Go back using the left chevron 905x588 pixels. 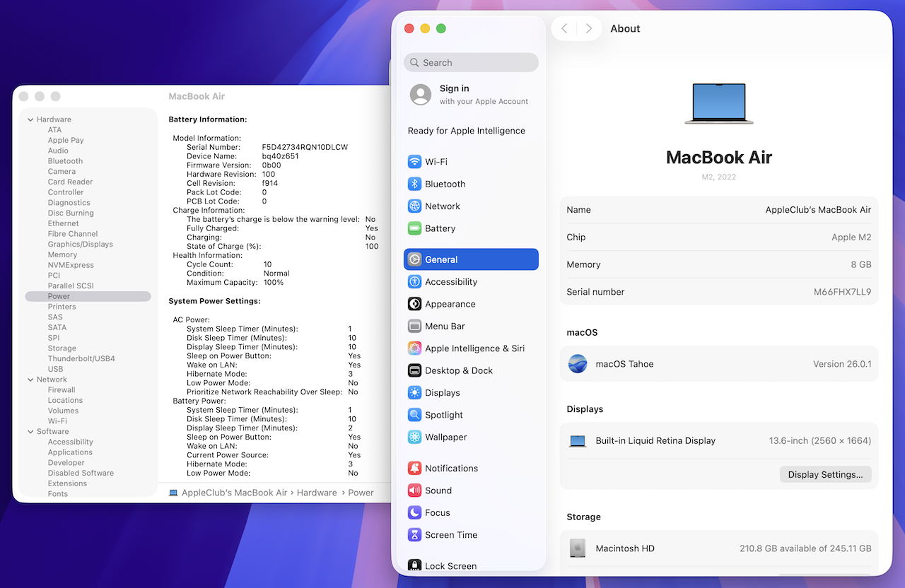tap(564, 28)
